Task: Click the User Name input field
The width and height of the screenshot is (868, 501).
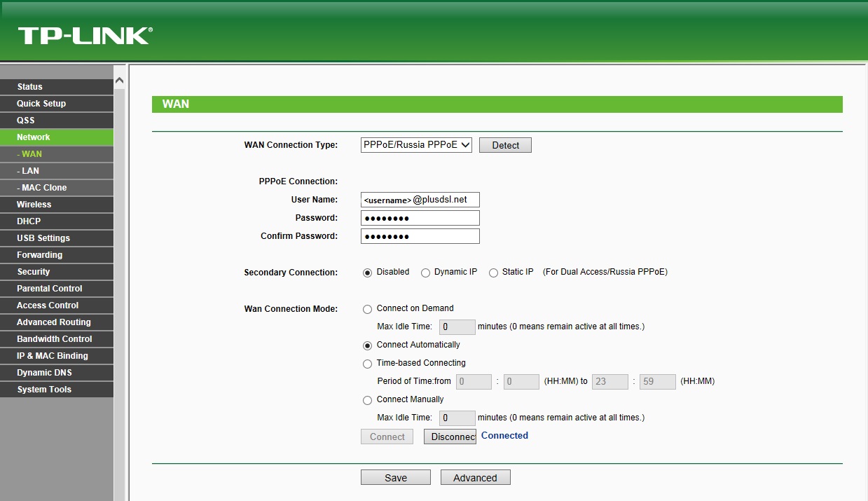Action: pyautogui.click(x=420, y=200)
